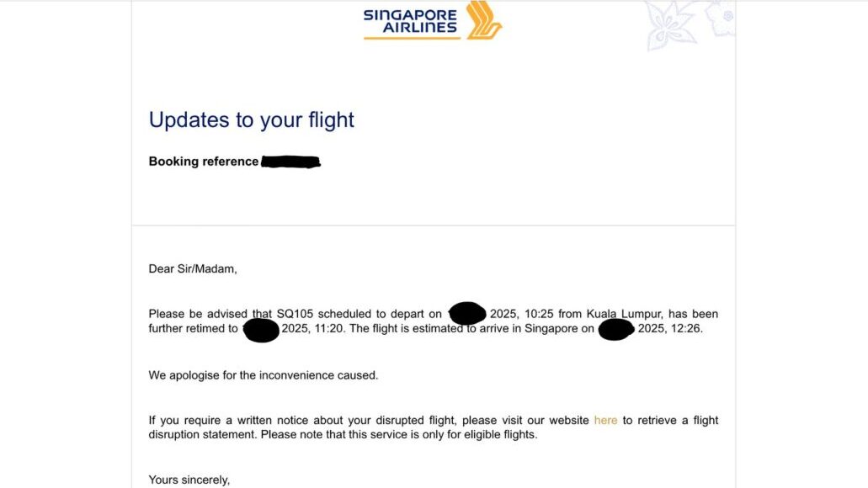Click the "We apologise for the inconvenience" line
868x488 pixels.
click(264, 375)
